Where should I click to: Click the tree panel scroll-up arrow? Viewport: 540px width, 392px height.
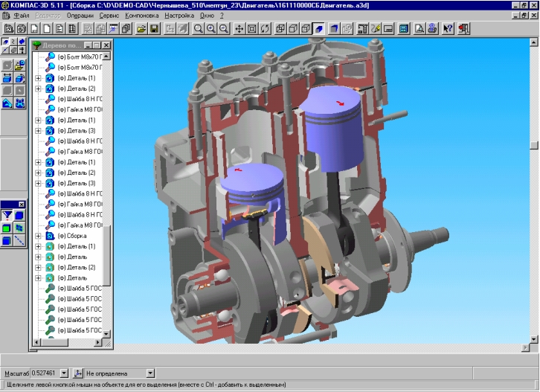click(x=106, y=56)
